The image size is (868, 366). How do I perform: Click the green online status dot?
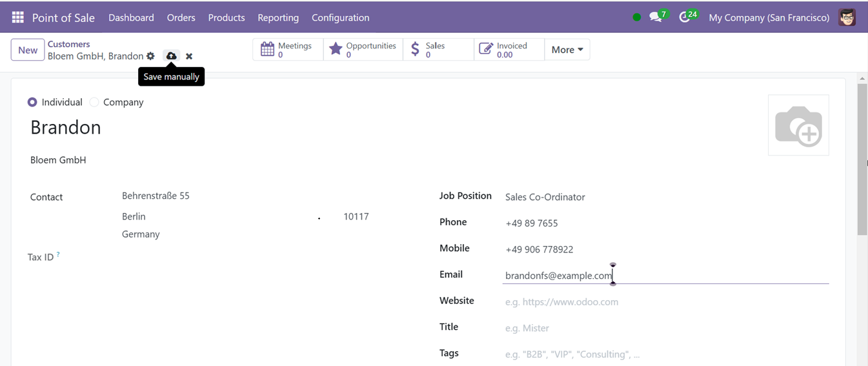[x=637, y=17]
